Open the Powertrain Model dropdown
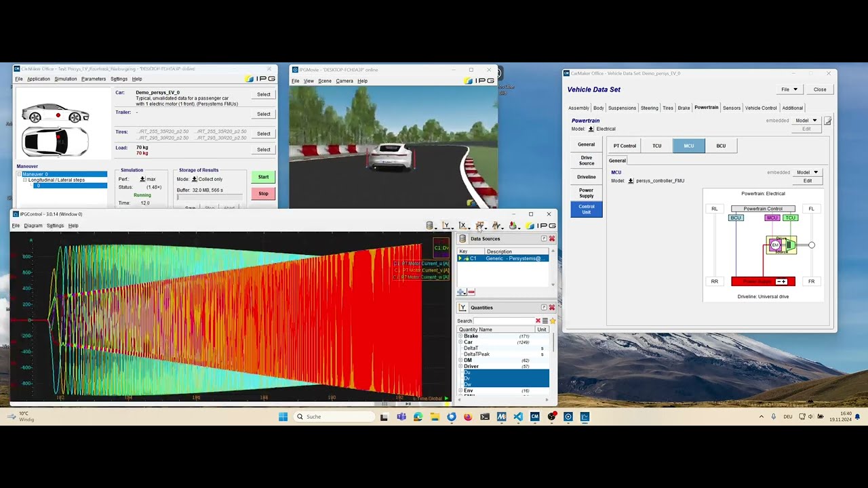Image resolution: width=868 pixels, height=488 pixels. point(806,121)
